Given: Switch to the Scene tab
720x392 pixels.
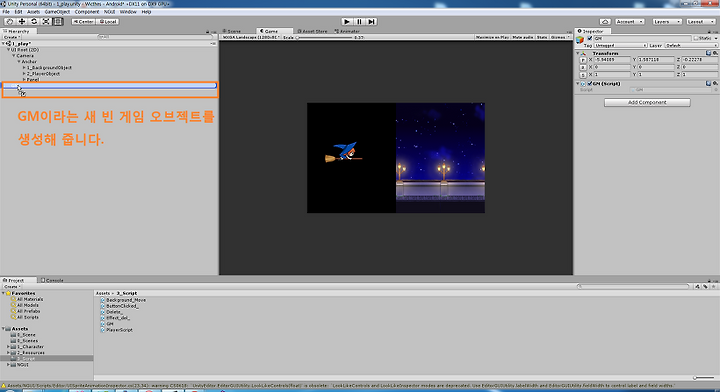Looking at the screenshot, I should click(232, 31).
